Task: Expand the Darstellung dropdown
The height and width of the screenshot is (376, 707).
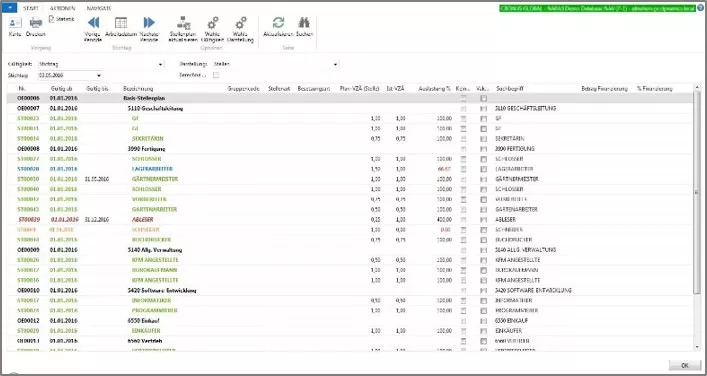Action: click(x=335, y=64)
